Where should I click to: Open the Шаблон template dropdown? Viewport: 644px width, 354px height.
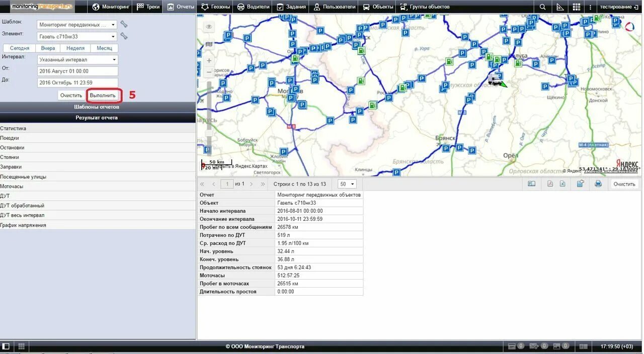77,25
